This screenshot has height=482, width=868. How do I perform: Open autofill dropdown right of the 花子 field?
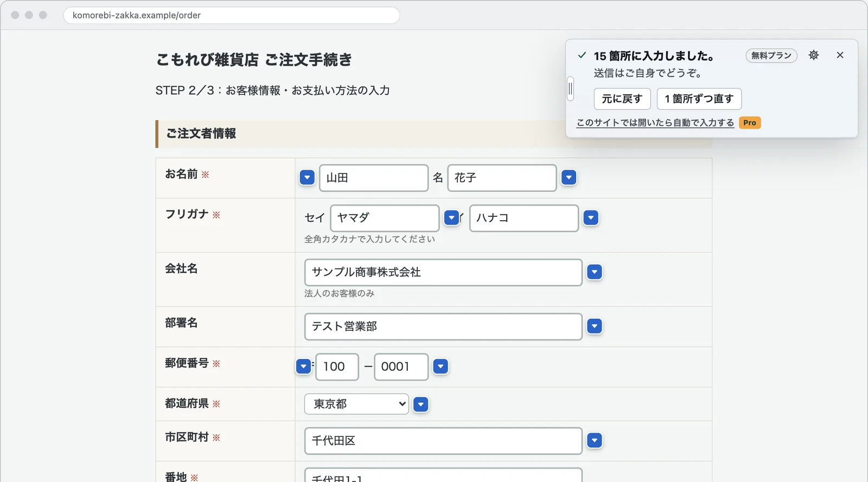tap(569, 178)
